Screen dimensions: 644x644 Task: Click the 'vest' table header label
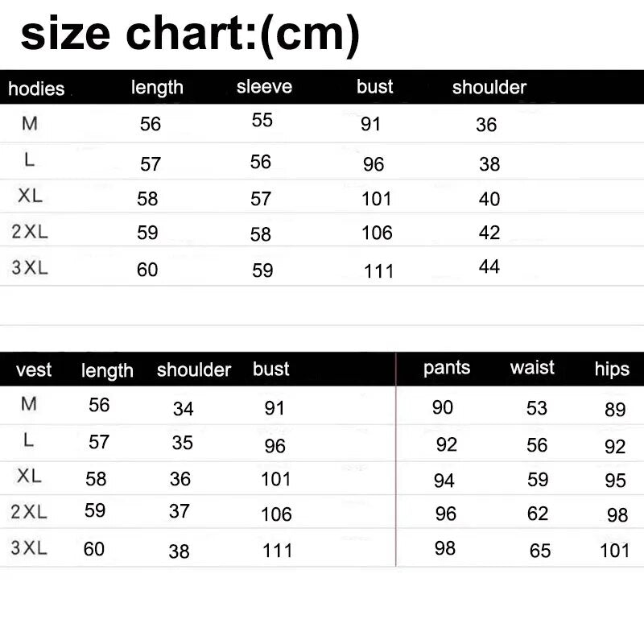(34, 370)
